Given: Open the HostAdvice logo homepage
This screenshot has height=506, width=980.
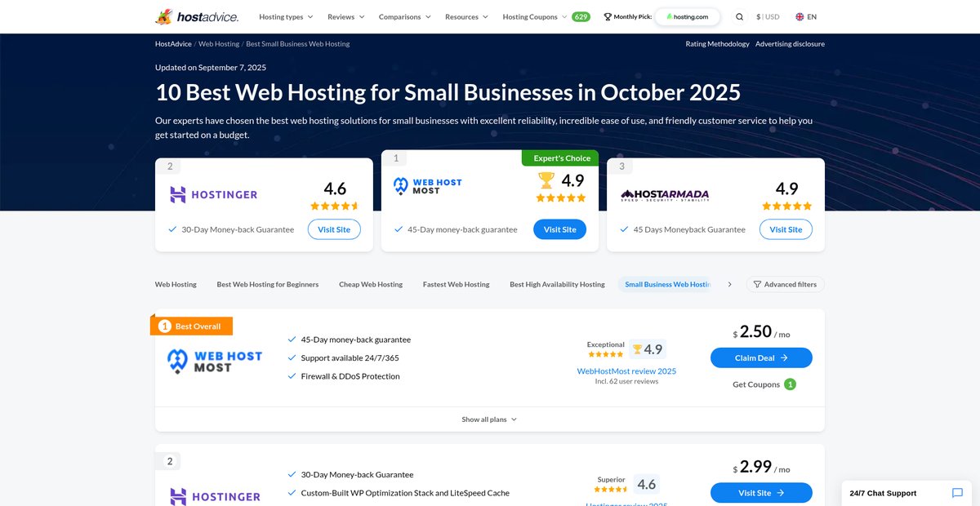Looking at the screenshot, I should [x=197, y=16].
